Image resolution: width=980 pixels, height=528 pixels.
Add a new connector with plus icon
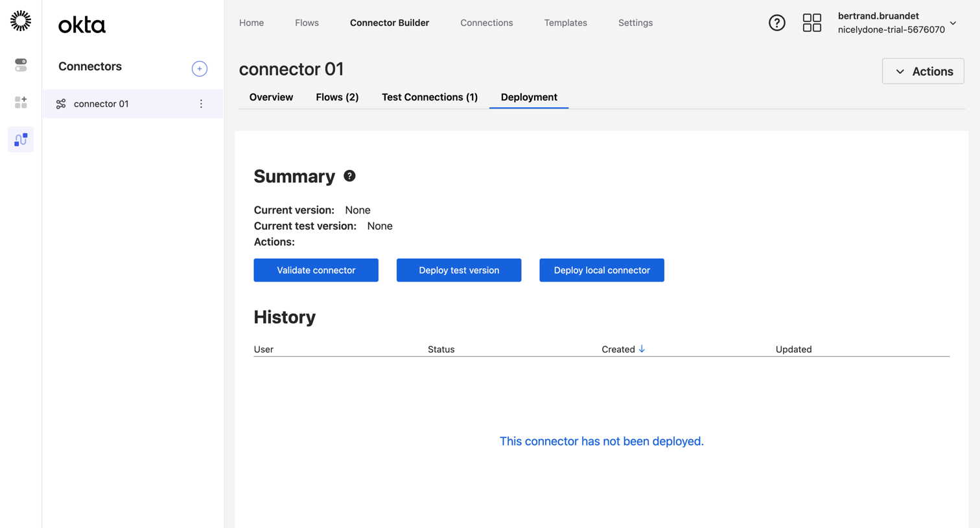click(200, 69)
